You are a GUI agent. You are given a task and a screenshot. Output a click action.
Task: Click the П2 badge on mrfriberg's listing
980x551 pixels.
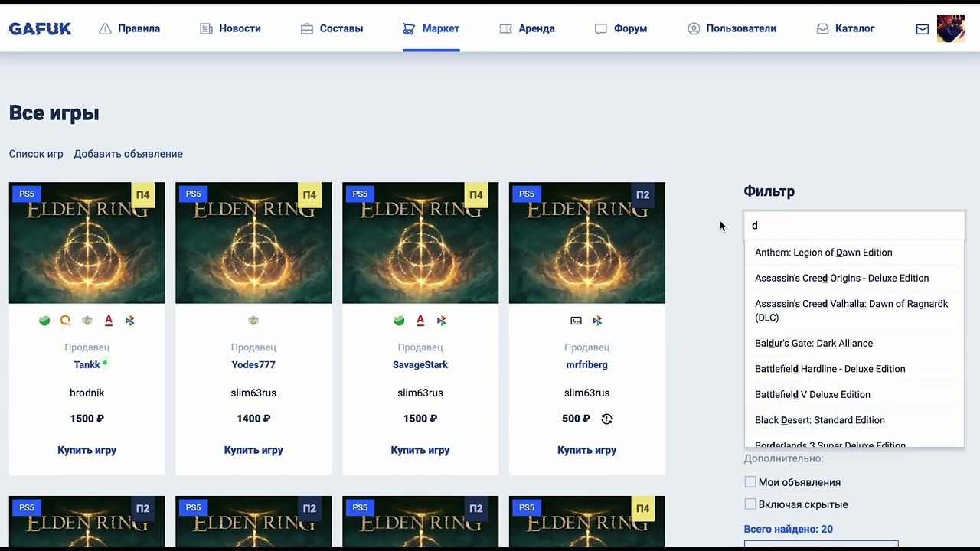tap(643, 195)
